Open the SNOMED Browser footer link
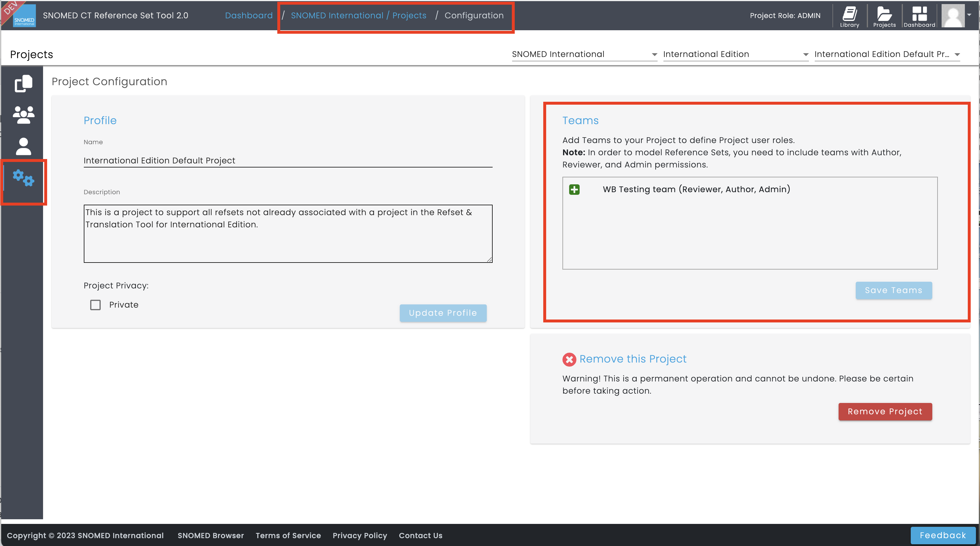980x546 pixels. [x=211, y=535]
